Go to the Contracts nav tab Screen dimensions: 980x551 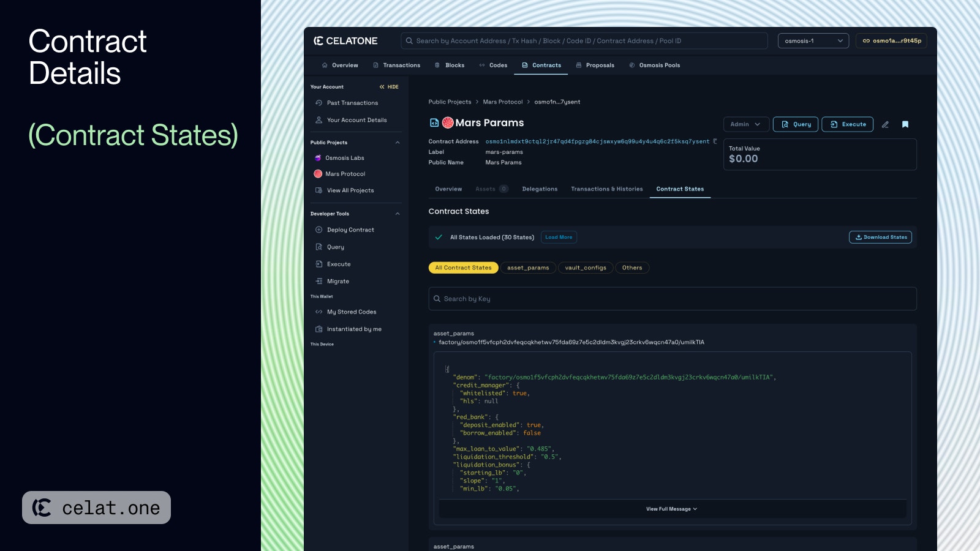pyautogui.click(x=541, y=66)
